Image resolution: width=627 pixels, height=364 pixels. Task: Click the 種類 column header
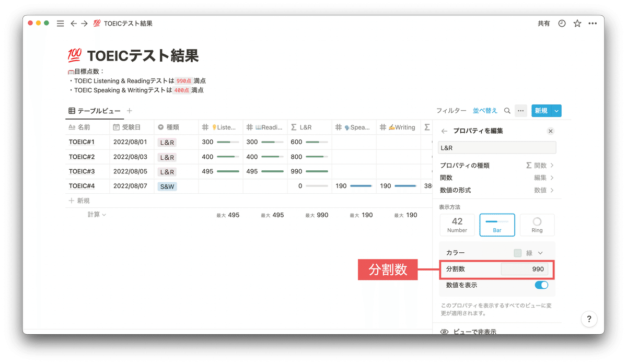(177, 127)
